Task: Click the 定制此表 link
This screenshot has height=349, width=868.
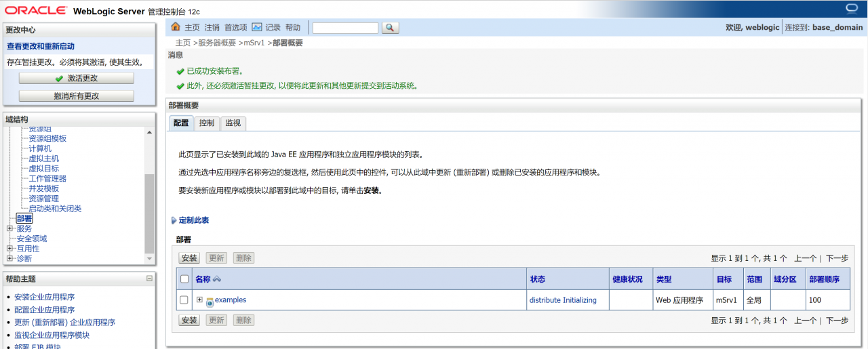Action: [x=194, y=220]
